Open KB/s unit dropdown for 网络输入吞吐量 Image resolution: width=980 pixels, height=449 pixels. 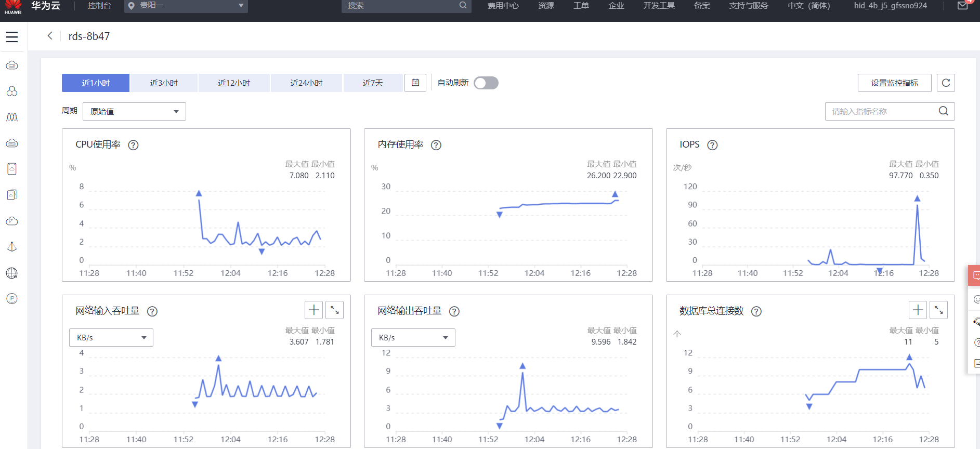(x=111, y=338)
